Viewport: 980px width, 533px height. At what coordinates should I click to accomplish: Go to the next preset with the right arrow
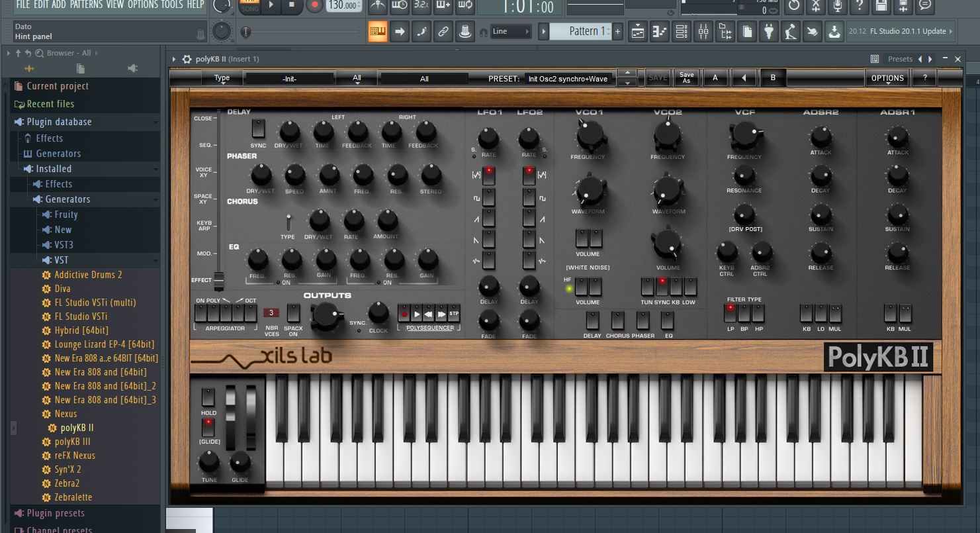(x=930, y=59)
